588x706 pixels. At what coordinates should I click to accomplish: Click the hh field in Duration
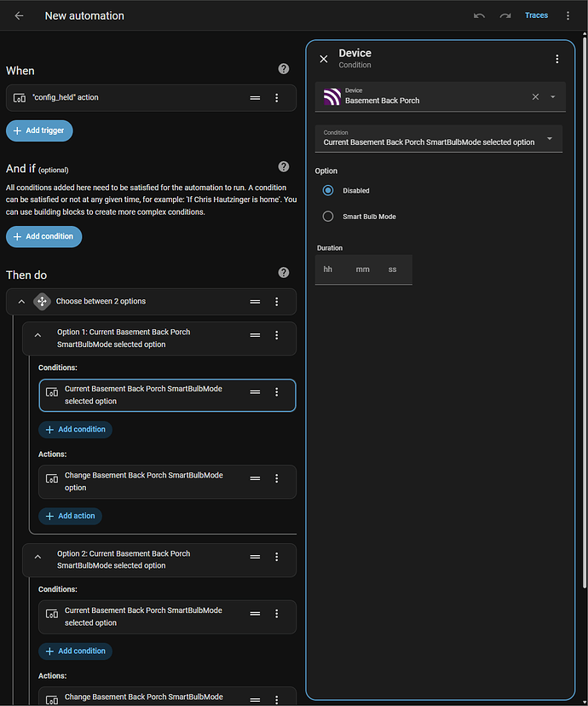point(329,269)
